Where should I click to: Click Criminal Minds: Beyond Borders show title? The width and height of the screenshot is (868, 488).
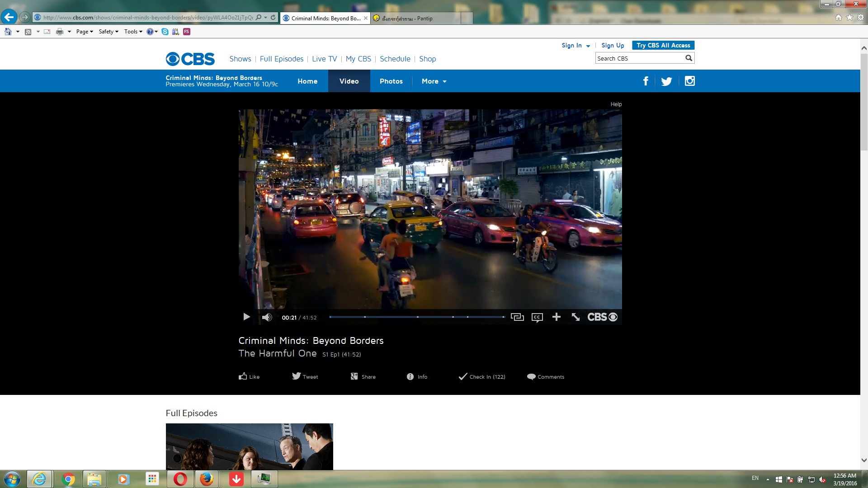[311, 341]
